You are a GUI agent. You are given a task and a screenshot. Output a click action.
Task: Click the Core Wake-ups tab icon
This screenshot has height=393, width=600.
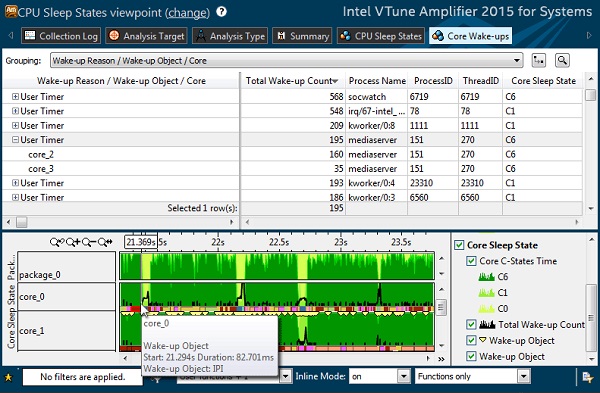(x=438, y=36)
